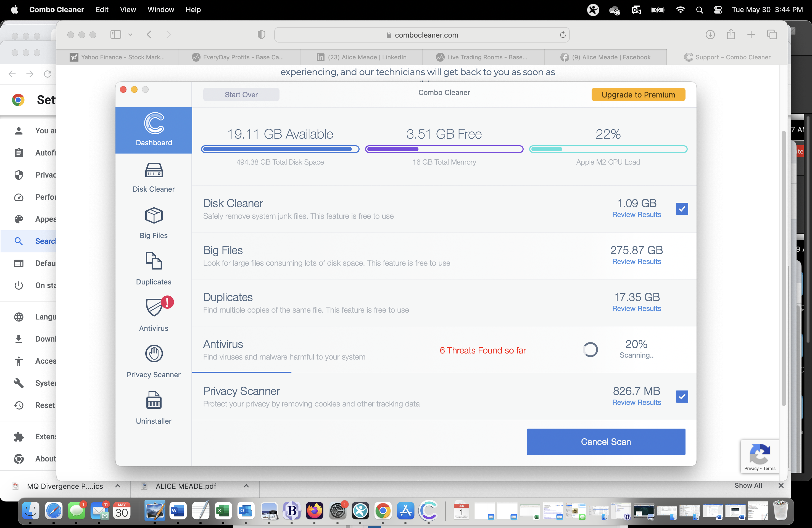812x528 pixels.
Task: Launch Safari from the Dock
Action: point(54,511)
